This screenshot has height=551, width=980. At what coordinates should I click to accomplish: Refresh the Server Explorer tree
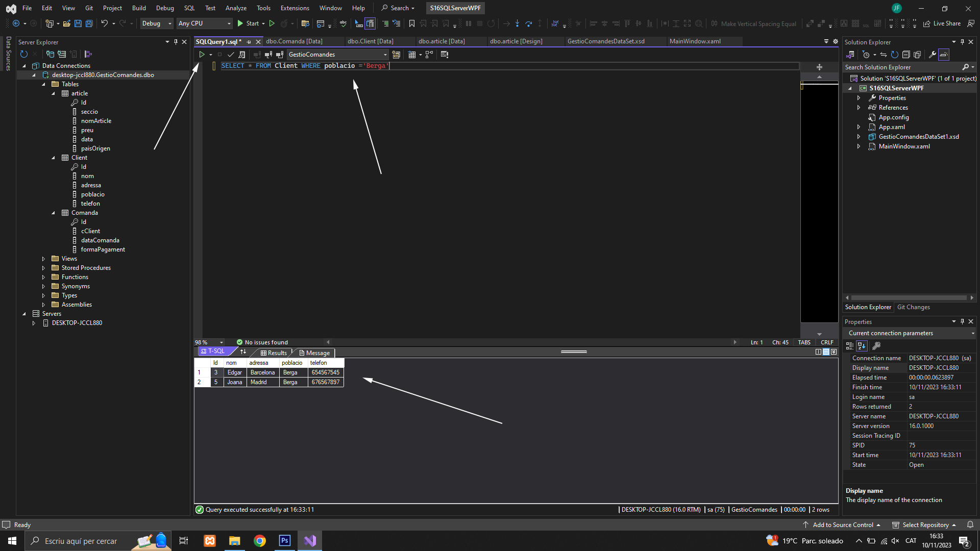coord(24,54)
